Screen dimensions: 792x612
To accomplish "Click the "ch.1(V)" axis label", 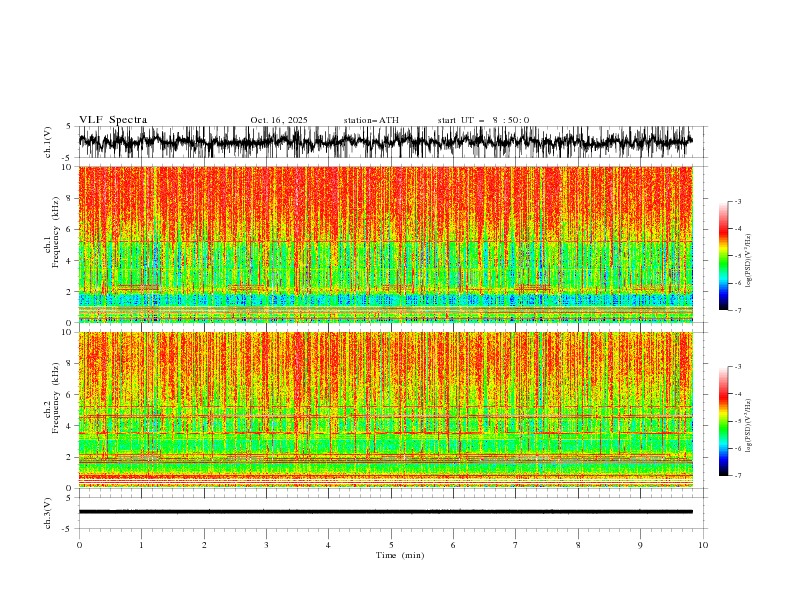I will [48, 142].
